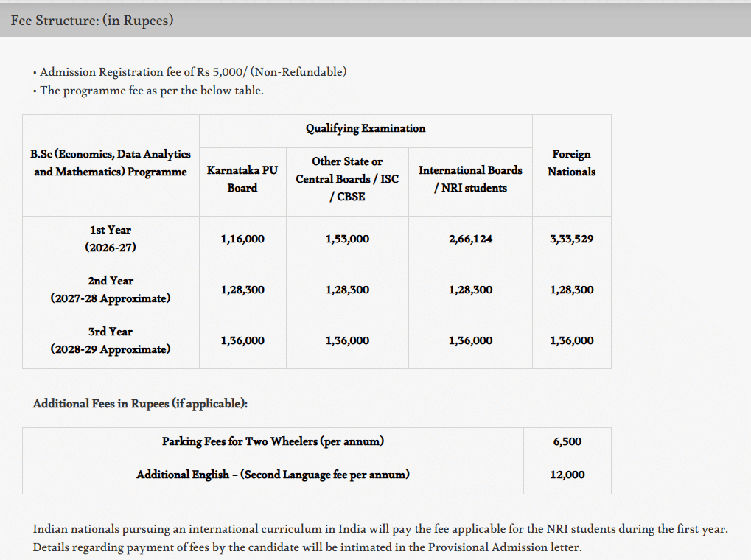Select the 2nd Year row label
Viewport: 751px width, 560px height.
pyautogui.click(x=111, y=290)
